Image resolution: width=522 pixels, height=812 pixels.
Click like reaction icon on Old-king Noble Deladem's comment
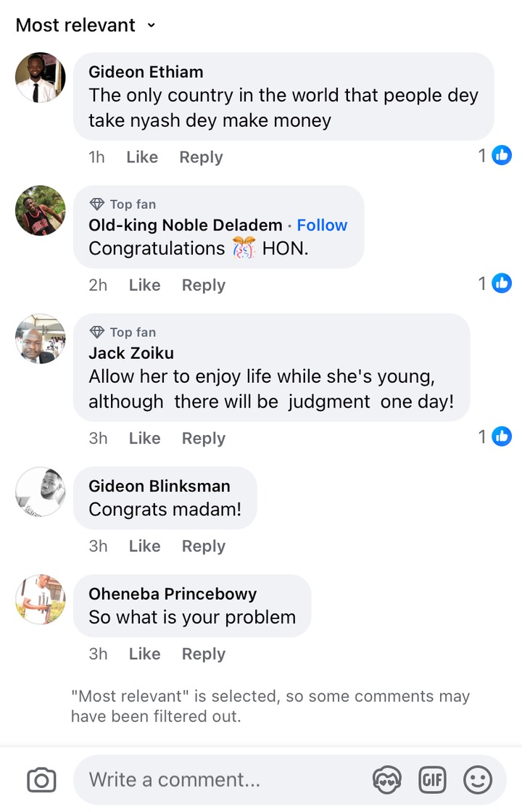pos(502,283)
